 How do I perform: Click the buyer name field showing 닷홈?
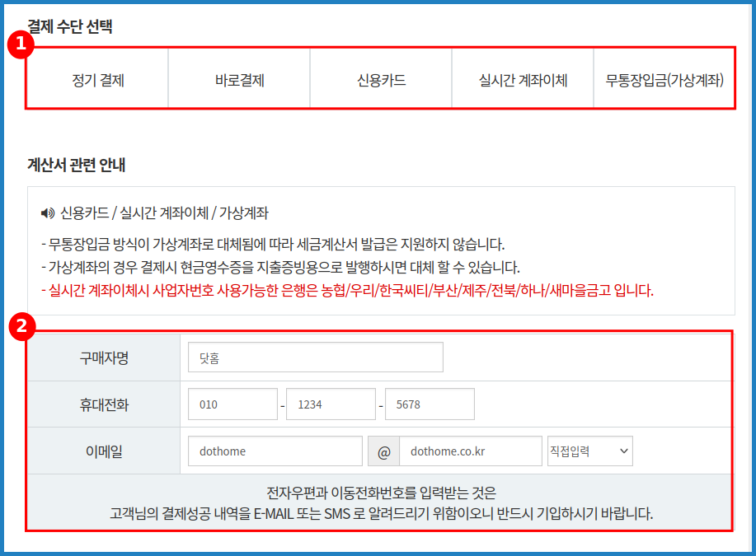click(x=315, y=357)
